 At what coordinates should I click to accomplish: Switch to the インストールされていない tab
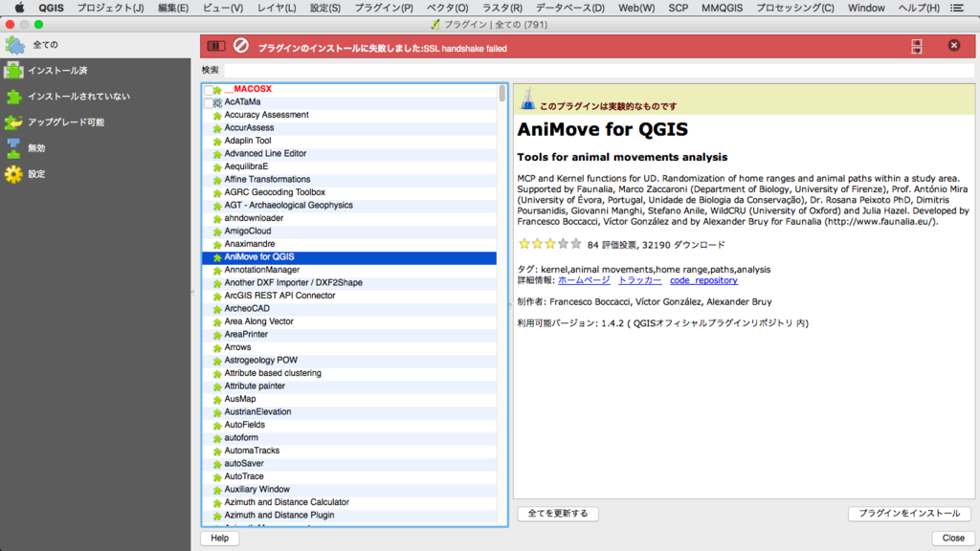[x=95, y=97]
